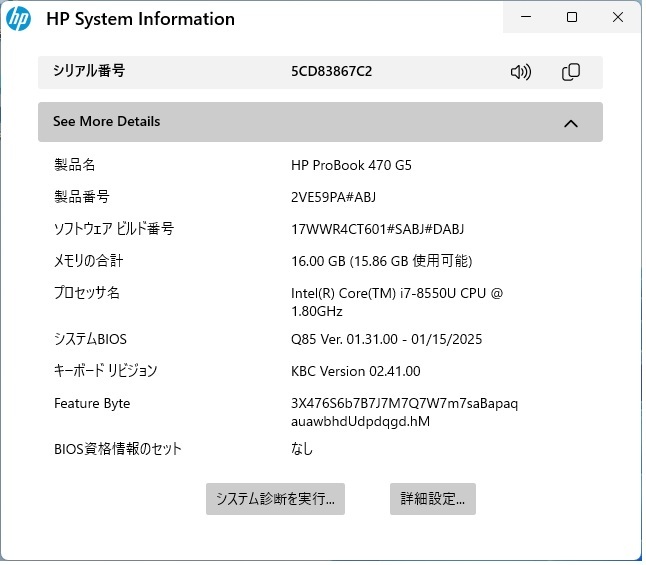Collapse the See More Details section

click(x=322, y=123)
